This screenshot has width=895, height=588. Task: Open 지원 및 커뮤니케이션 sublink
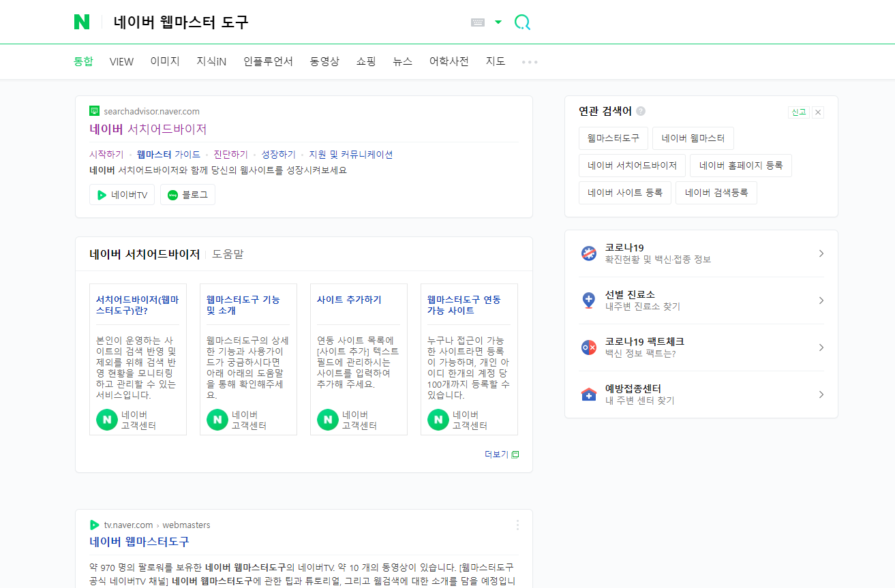(x=350, y=155)
